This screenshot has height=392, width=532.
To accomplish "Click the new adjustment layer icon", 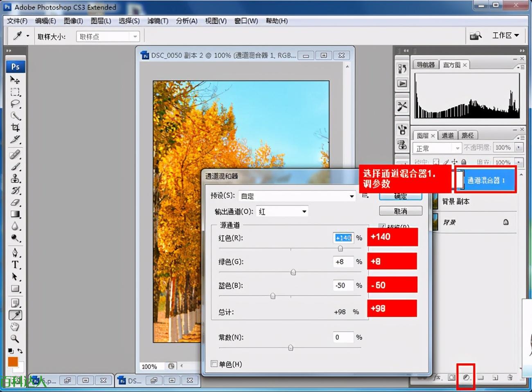I will tap(466, 377).
